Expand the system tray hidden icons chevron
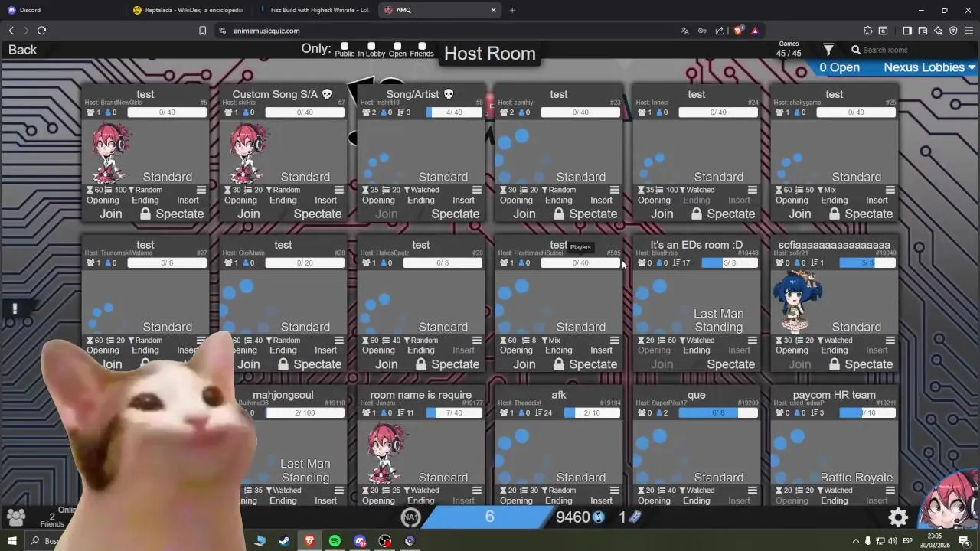Screen dimensions: 980x551 (x=856, y=541)
